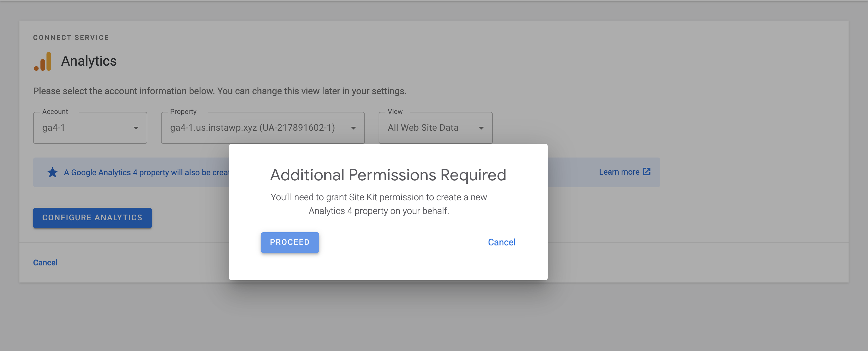
Task: Open the Learn more link
Action: (x=619, y=172)
